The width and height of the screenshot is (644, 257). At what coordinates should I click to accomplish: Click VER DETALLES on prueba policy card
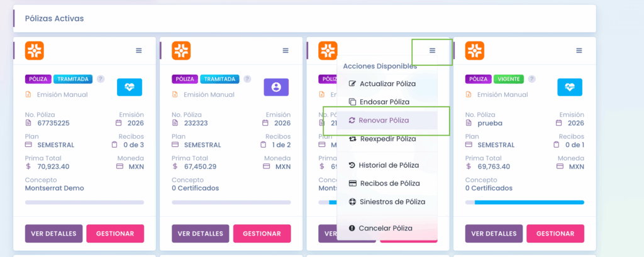pyautogui.click(x=494, y=234)
